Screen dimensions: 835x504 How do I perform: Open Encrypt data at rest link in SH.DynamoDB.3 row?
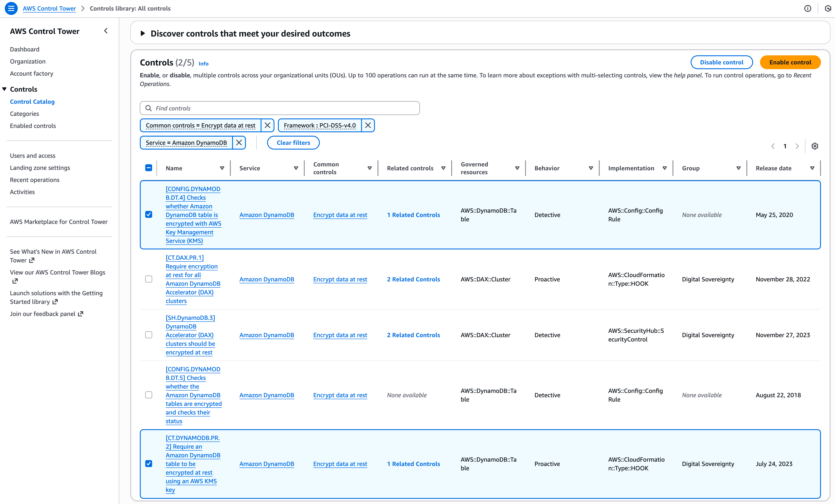pyautogui.click(x=340, y=335)
